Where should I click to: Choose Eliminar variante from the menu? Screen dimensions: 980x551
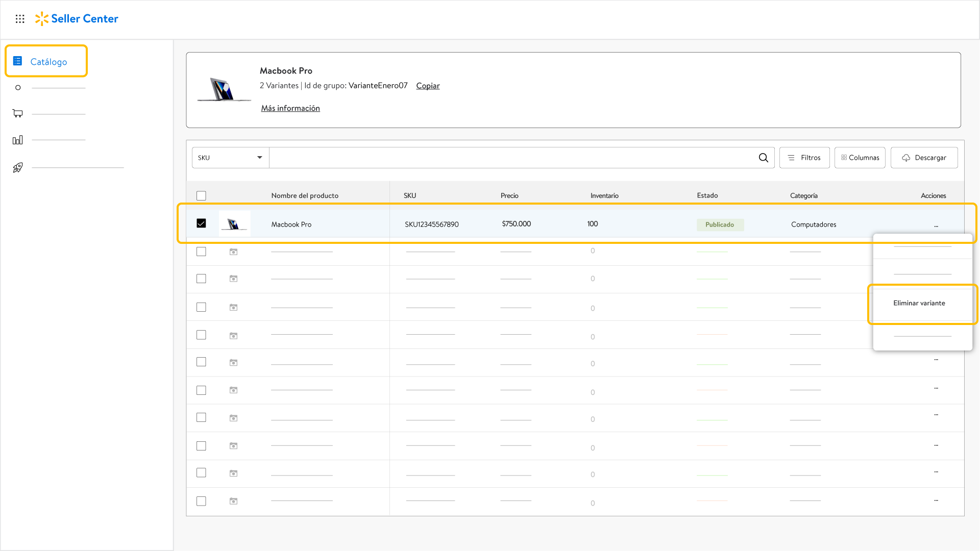pos(919,303)
